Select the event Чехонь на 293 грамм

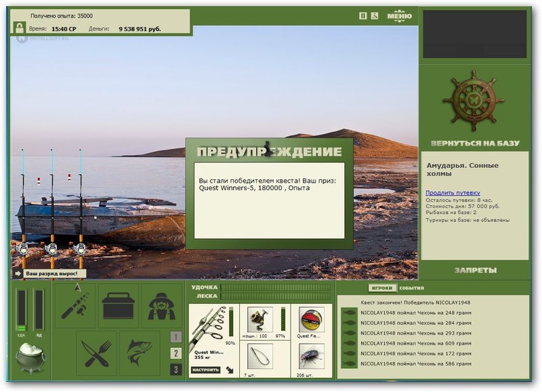[416, 333]
